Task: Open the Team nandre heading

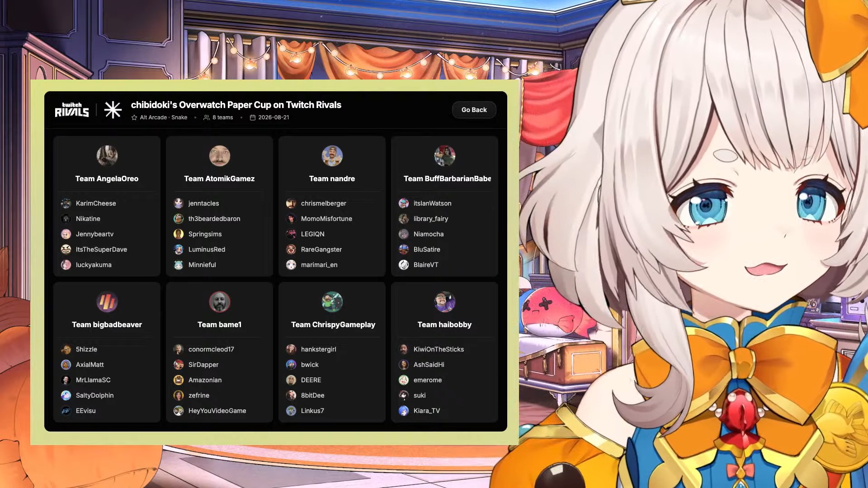Action: click(x=332, y=178)
